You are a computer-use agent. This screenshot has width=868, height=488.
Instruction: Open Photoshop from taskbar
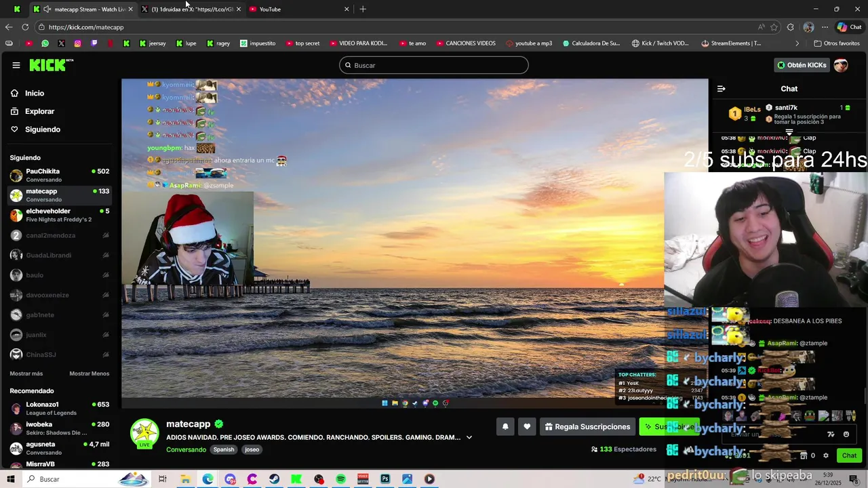(385, 479)
